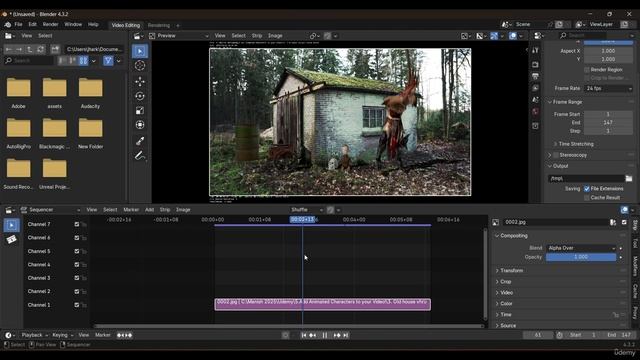Select the Rotate tool in preview toolbar

(140, 96)
